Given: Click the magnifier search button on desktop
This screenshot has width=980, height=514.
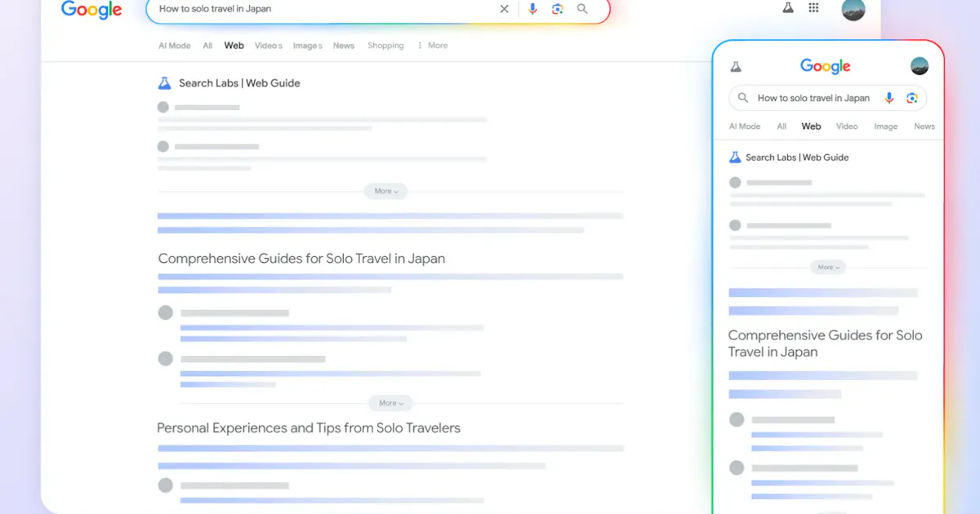Looking at the screenshot, I should pyautogui.click(x=582, y=9).
